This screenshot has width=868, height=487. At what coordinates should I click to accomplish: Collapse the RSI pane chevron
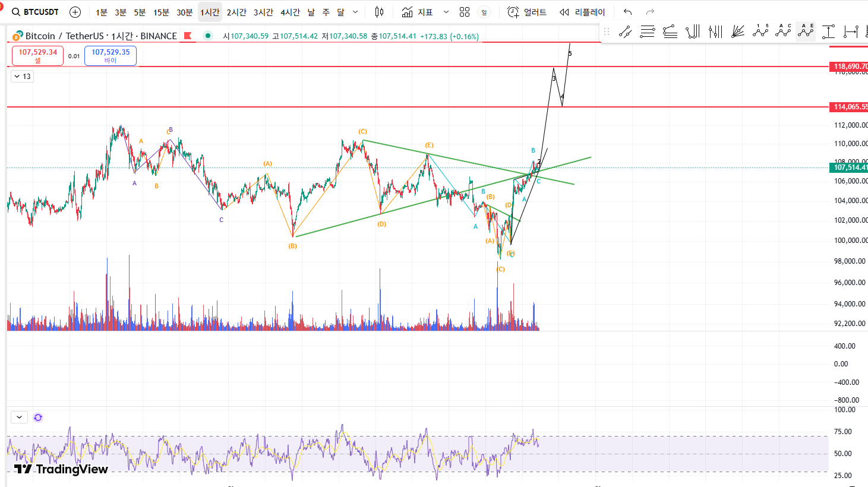click(x=19, y=418)
